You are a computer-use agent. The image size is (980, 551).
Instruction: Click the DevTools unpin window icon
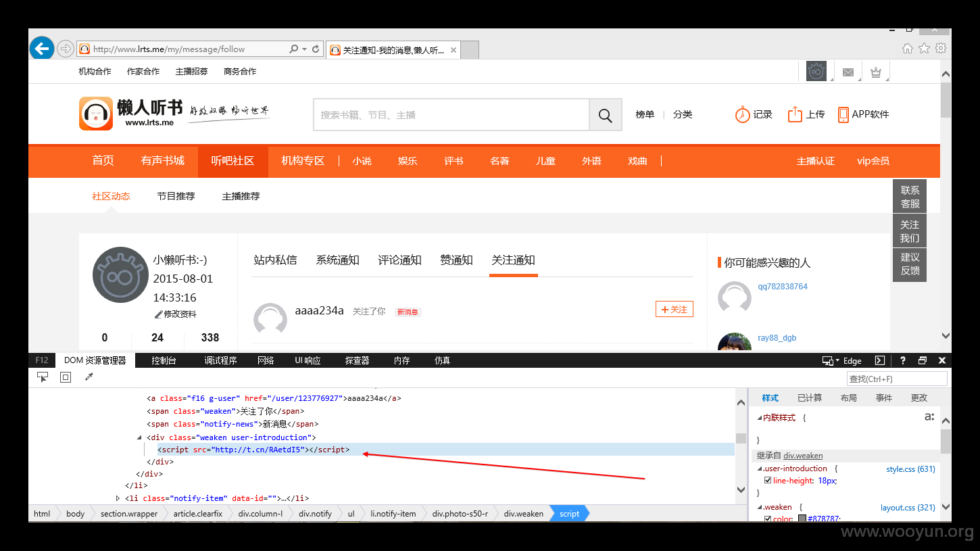(x=923, y=360)
